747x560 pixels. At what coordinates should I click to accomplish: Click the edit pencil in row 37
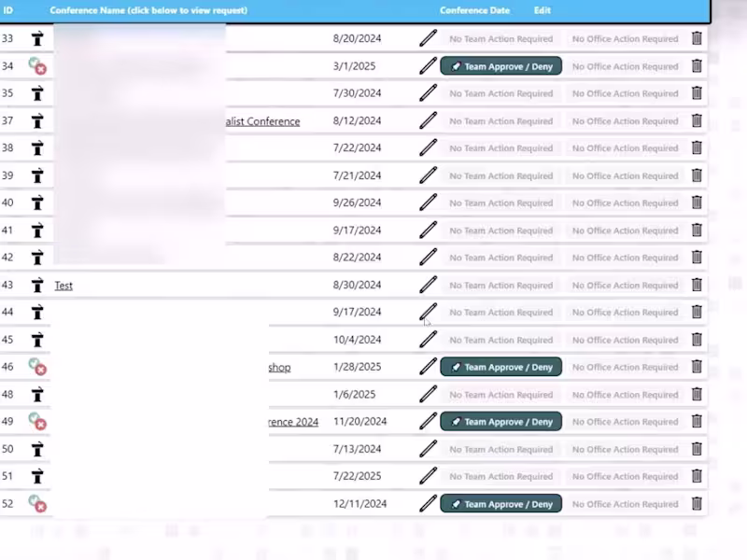428,120
